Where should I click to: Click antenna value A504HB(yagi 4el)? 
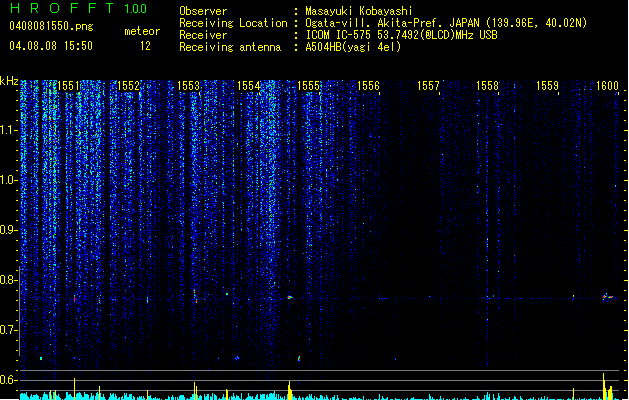pos(353,47)
